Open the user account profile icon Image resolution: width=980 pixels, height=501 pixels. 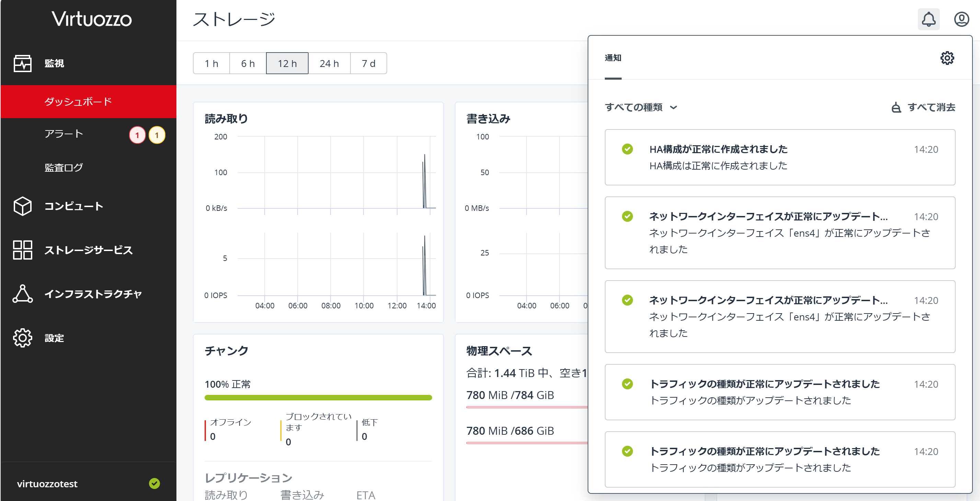click(x=961, y=19)
